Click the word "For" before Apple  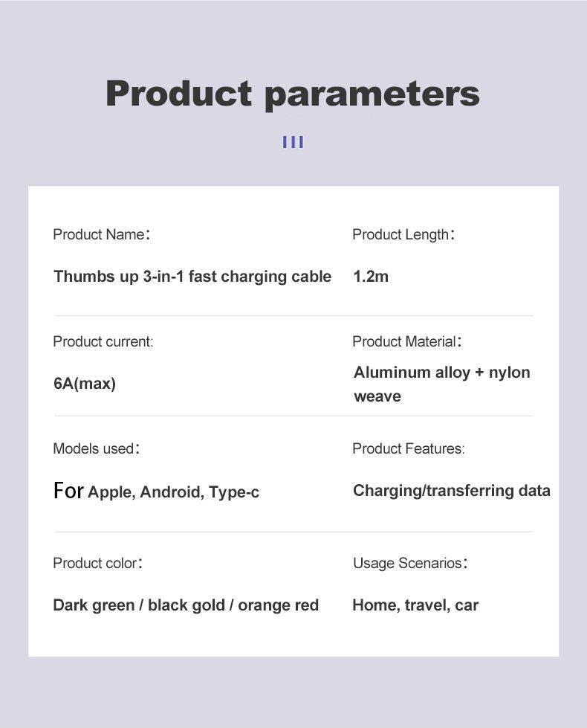coord(68,491)
